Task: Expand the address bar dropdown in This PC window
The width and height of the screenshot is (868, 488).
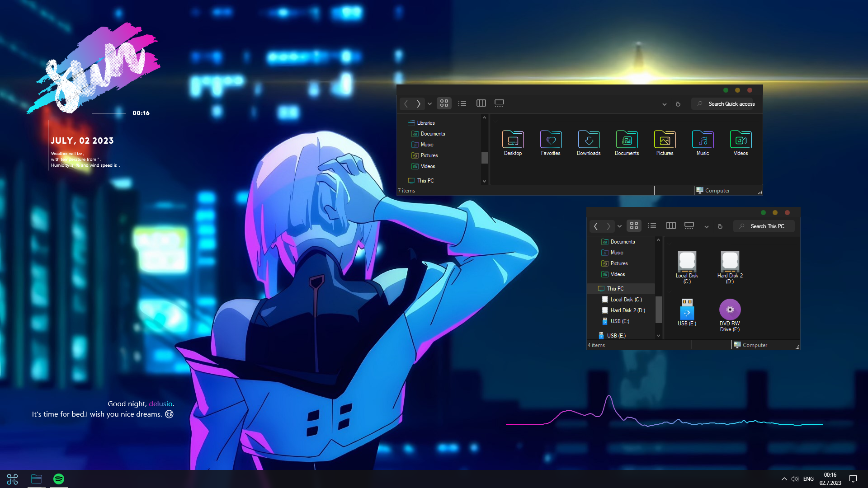Action: [x=706, y=226]
